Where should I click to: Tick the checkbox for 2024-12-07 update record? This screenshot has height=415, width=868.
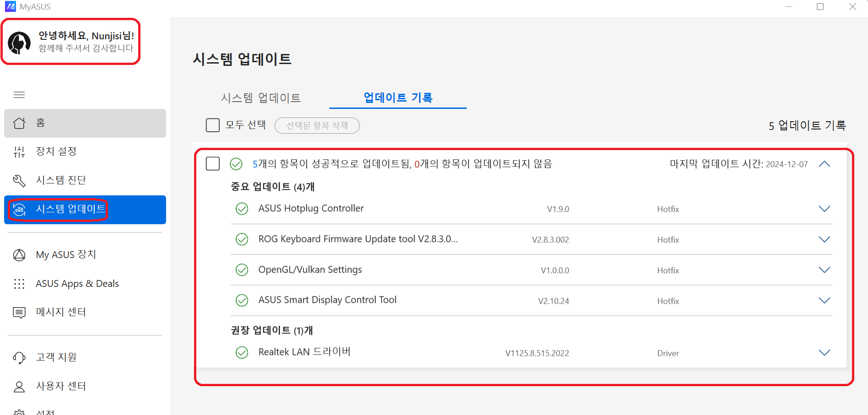(213, 163)
